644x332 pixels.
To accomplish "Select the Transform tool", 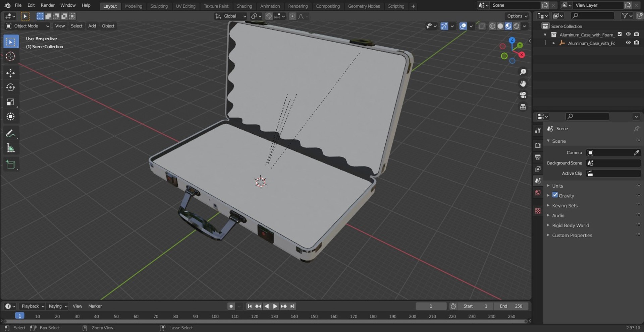I will (x=11, y=116).
